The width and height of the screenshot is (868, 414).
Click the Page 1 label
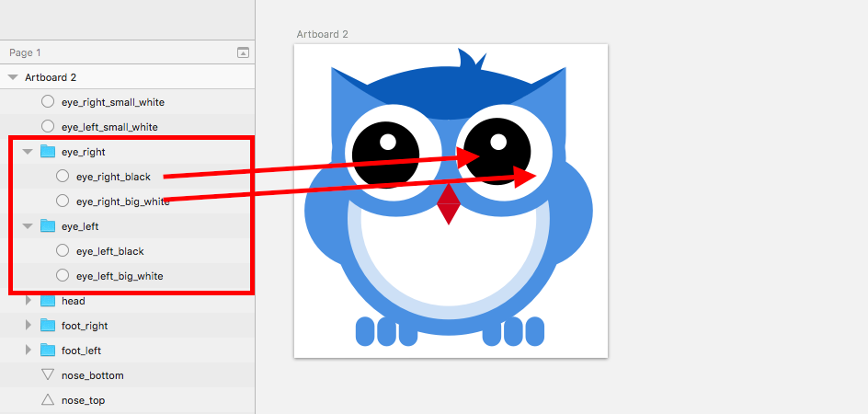click(25, 52)
